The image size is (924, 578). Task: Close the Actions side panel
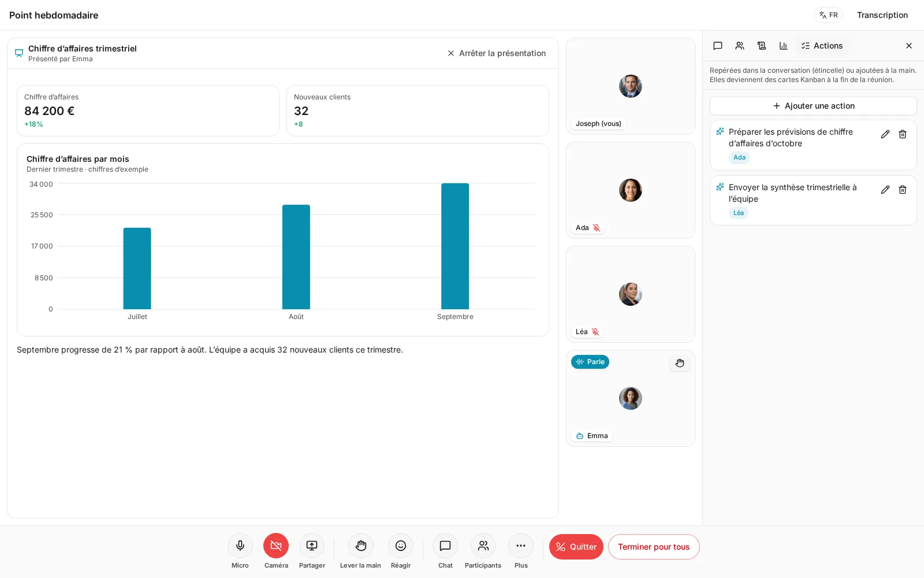[x=909, y=46]
